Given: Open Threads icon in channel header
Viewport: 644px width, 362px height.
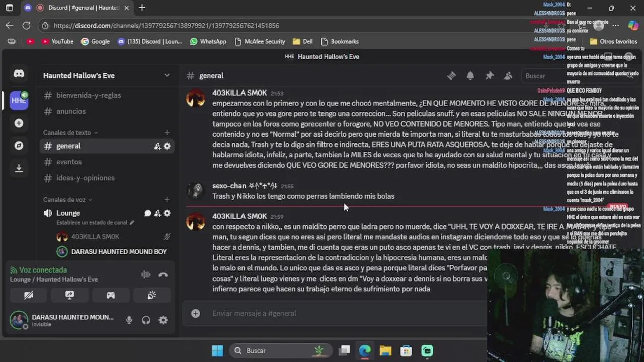Looking at the screenshot, I should click(451, 76).
